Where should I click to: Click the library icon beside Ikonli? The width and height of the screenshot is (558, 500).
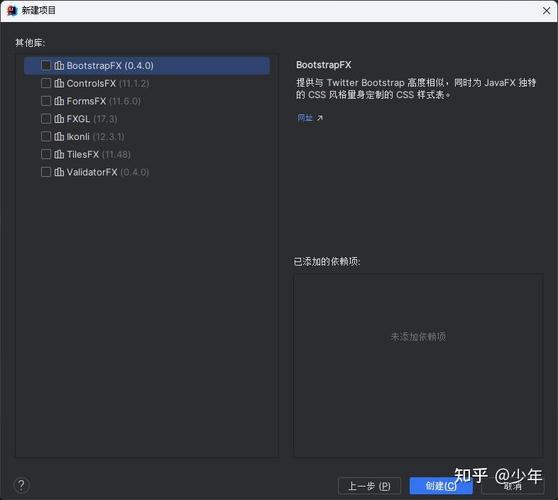click(x=59, y=136)
